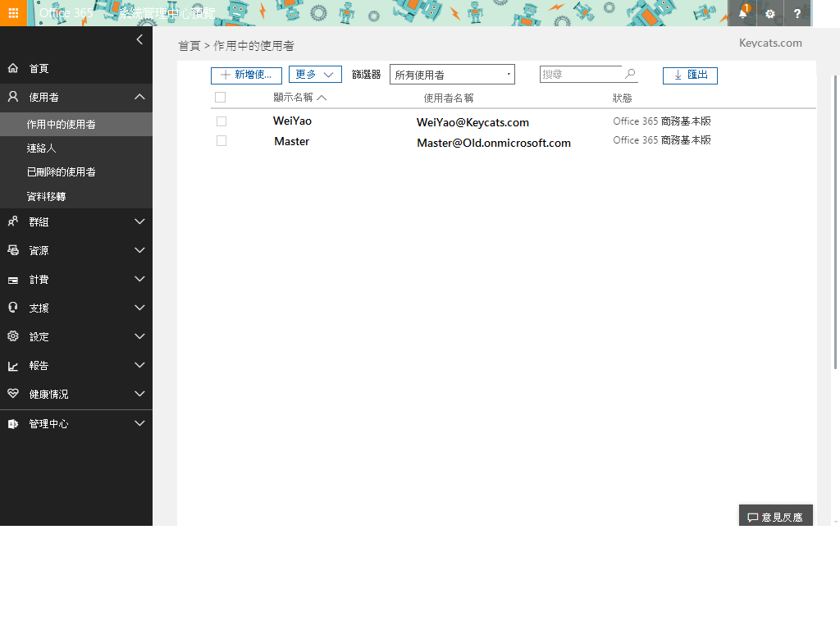Click the settings gear icon in sidebar

13,336
